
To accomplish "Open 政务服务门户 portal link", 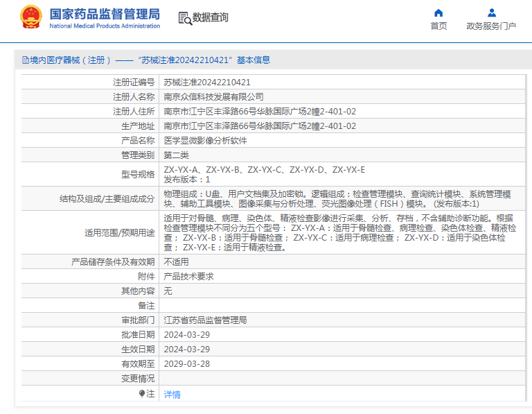I will click(491, 26).
